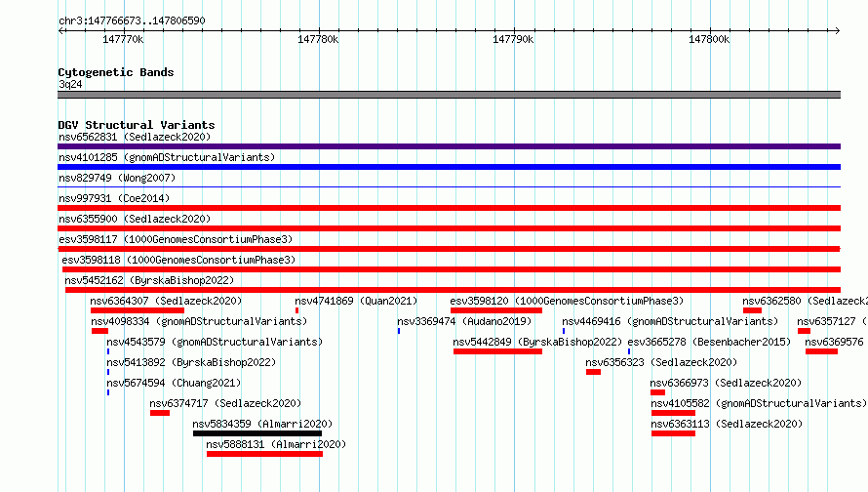Click the left arrow of the position ruler

[60, 30]
